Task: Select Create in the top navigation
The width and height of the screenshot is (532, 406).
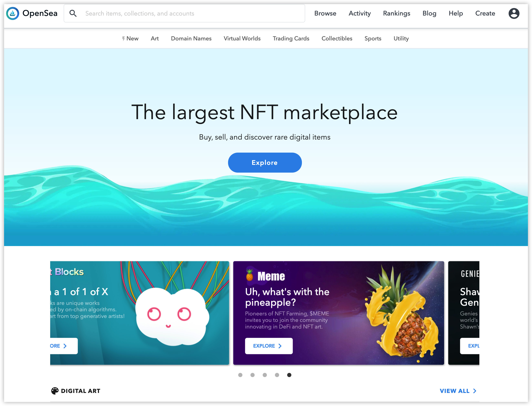Action: [485, 13]
